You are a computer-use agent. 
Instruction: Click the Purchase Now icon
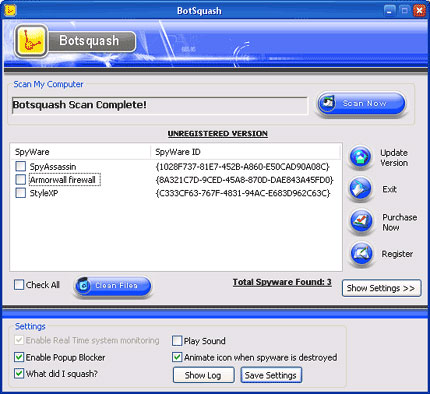click(x=361, y=221)
